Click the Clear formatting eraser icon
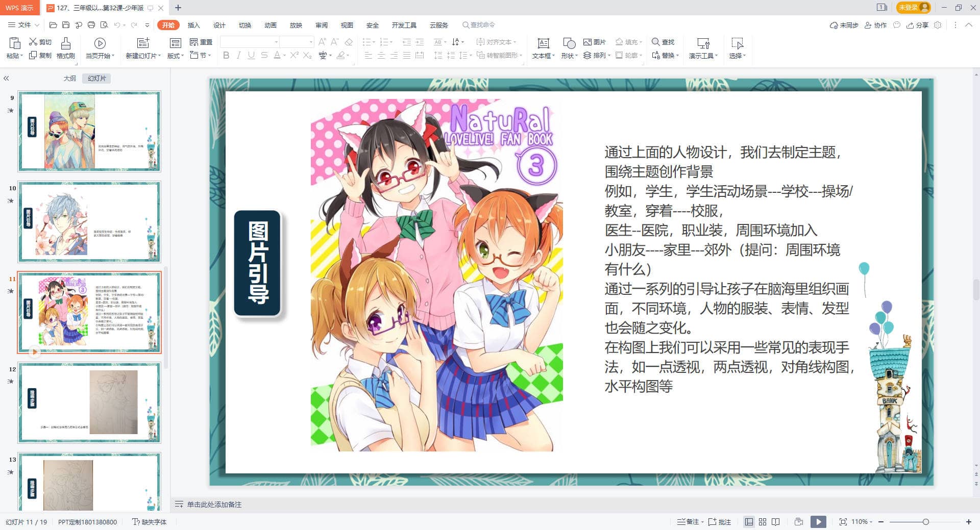Image resolution: width=980 pixels, height=530 pixels. [349, 42]
